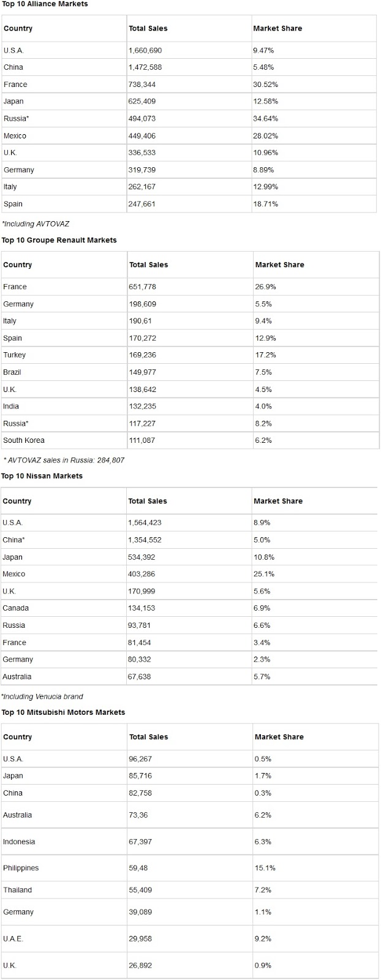Select the U.A.E. country cell

[x=13, y=939]
